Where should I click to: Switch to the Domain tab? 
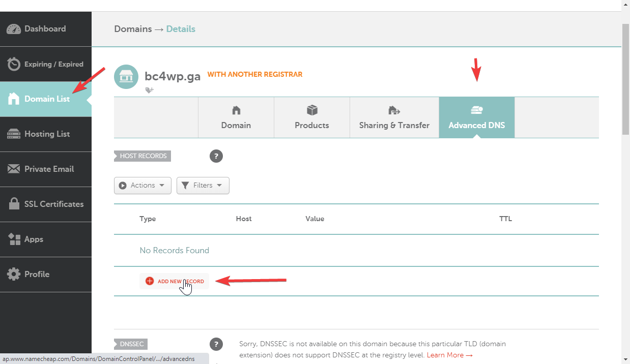tap(236, 117)
